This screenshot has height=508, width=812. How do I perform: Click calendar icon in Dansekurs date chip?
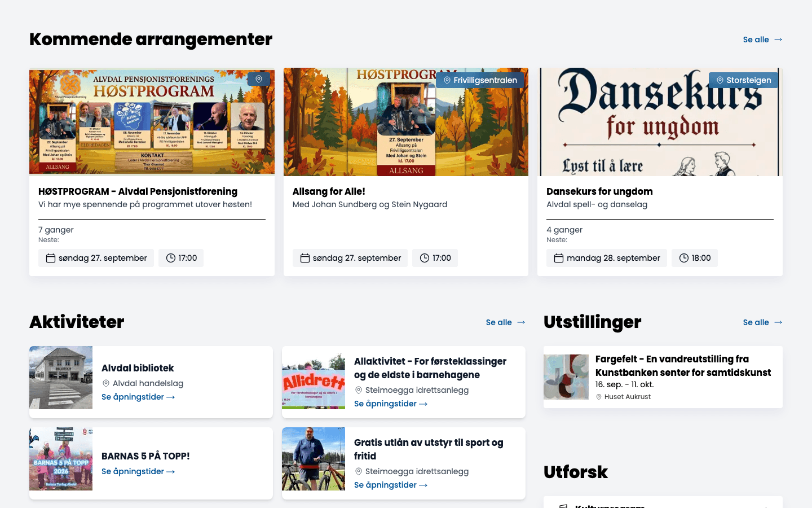pyautogui.click(x=559, y=258)
